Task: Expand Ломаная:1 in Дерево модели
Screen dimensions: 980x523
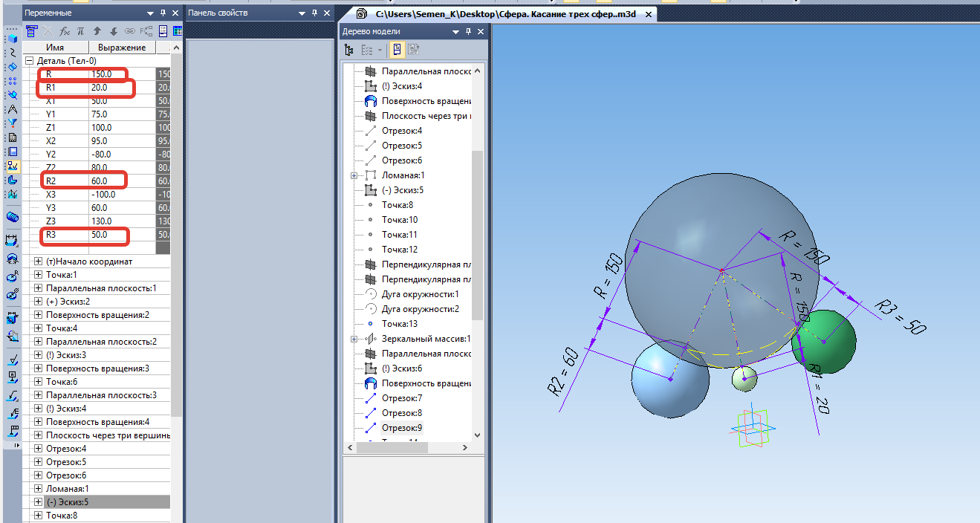Action: pos(354,175)
